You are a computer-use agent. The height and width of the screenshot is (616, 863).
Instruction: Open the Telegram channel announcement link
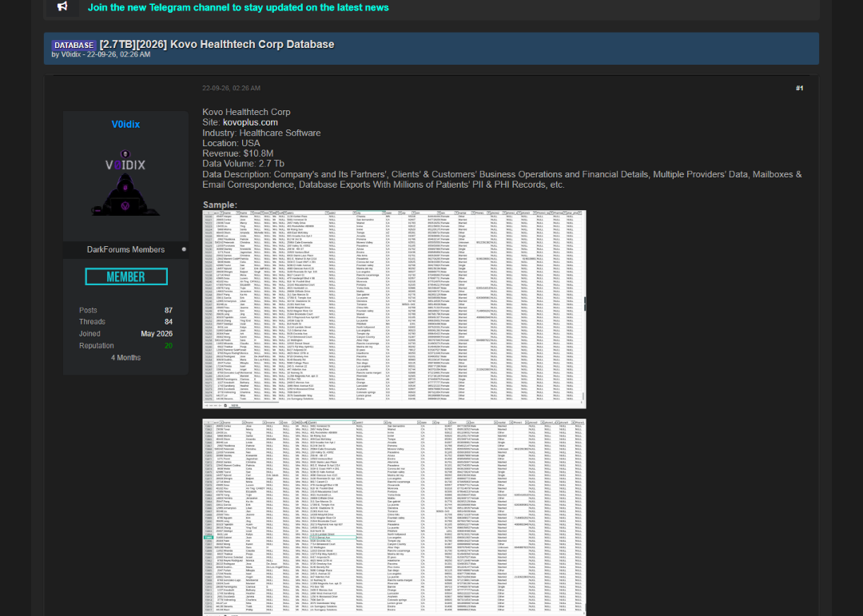click(238, 8)
